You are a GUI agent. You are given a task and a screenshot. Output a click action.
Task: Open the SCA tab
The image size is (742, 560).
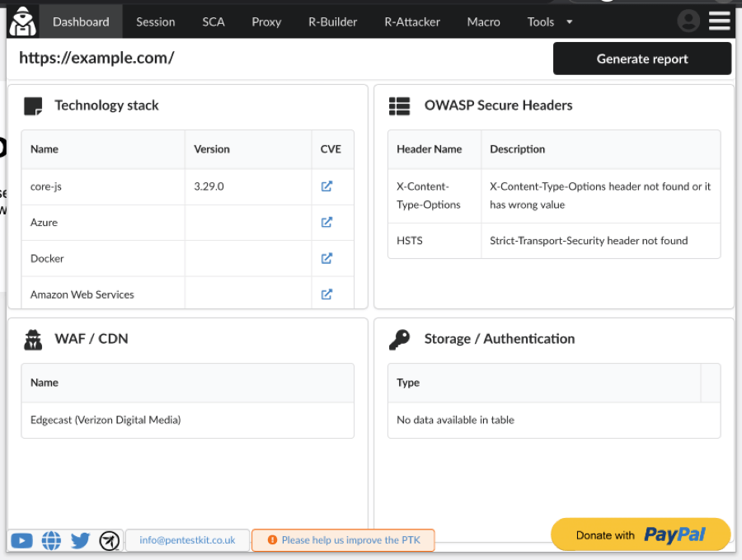pyautogui.click(x=214, y=22)
